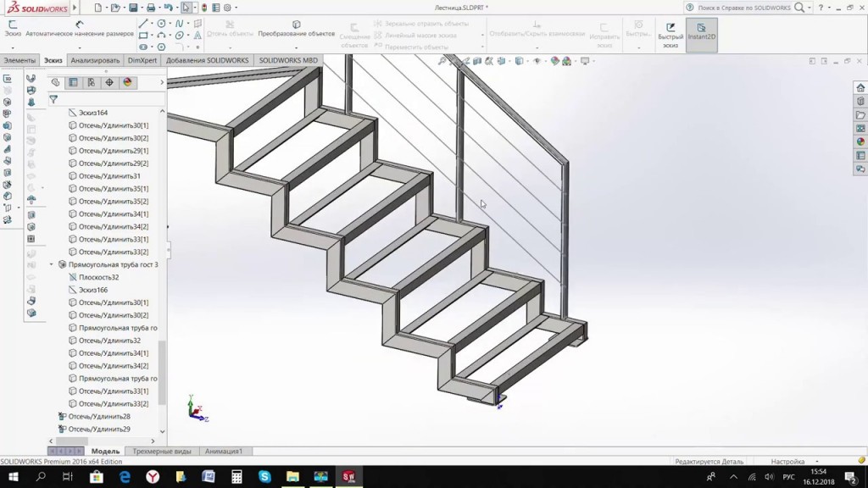This screenshot has width=868, height=488.
Task: Select the Spline sketch tool
Action: [x=180, y=23]
